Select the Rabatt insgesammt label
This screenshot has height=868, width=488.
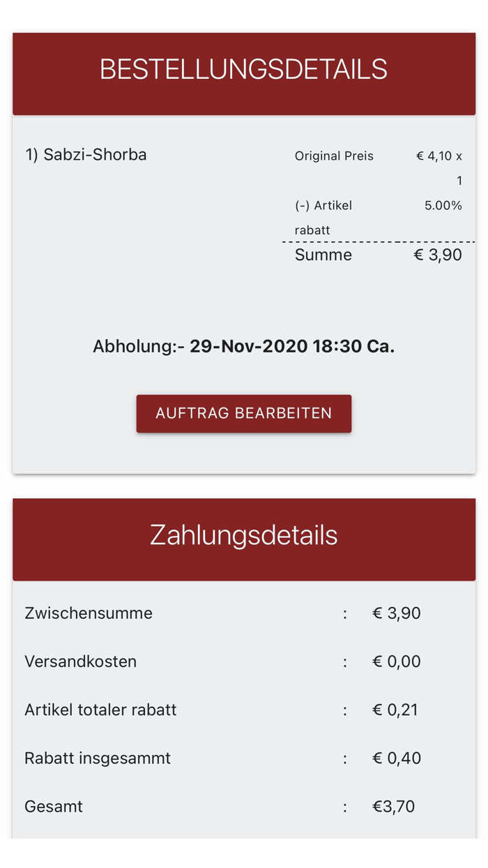point(97,758)
